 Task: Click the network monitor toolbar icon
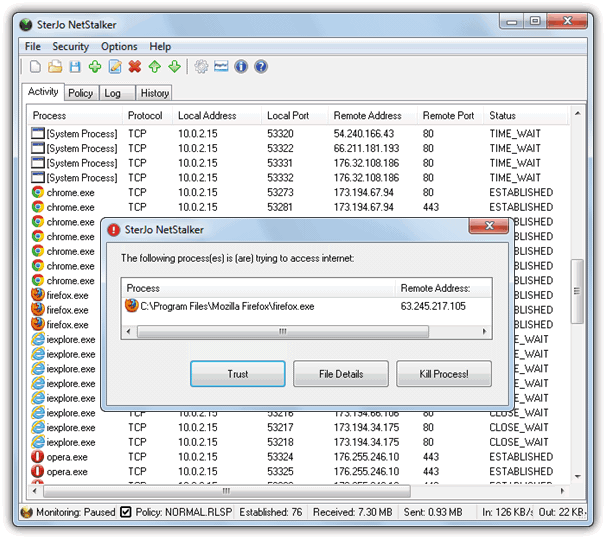[x=221, y=66]
